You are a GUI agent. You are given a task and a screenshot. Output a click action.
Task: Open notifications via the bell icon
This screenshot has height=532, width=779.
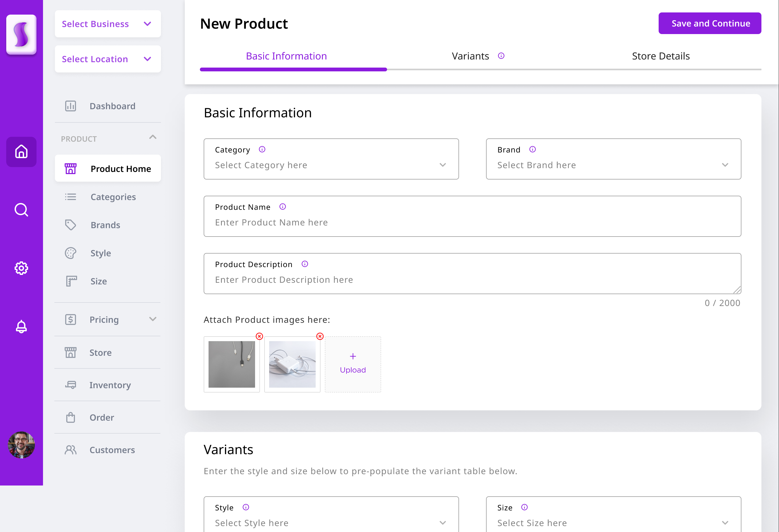(x=21, y=327)
